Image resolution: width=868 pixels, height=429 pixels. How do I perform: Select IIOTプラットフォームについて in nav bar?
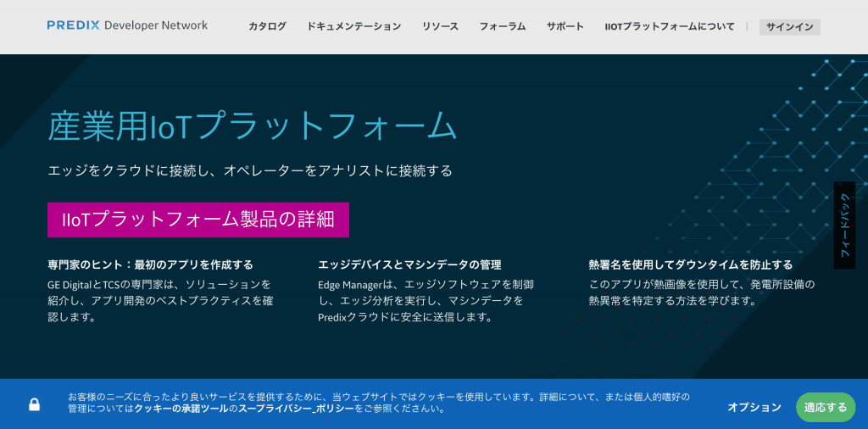(x=670, y=26)
